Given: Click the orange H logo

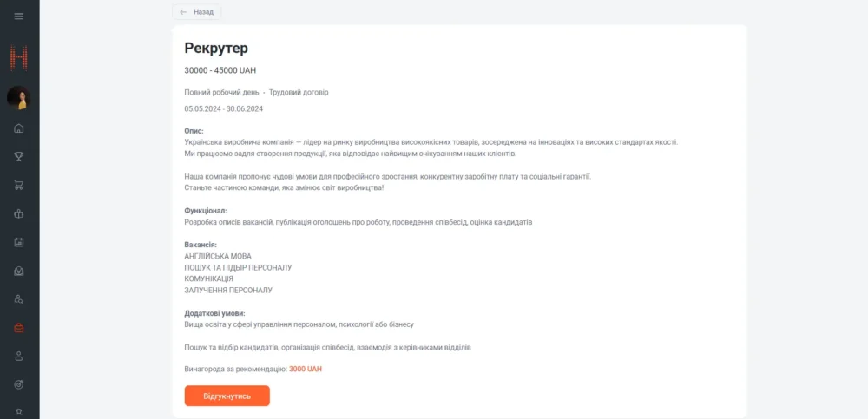Looking at the screenshot, I should click(x=19, y=58).
